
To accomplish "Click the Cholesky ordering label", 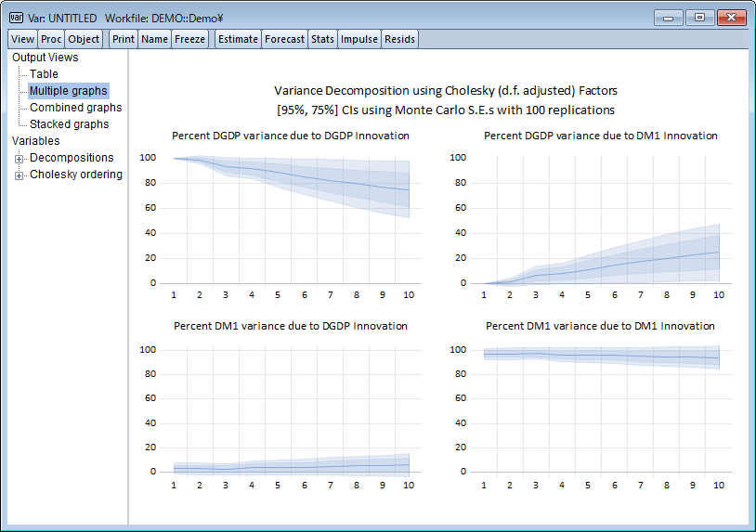I will (76, 175).
